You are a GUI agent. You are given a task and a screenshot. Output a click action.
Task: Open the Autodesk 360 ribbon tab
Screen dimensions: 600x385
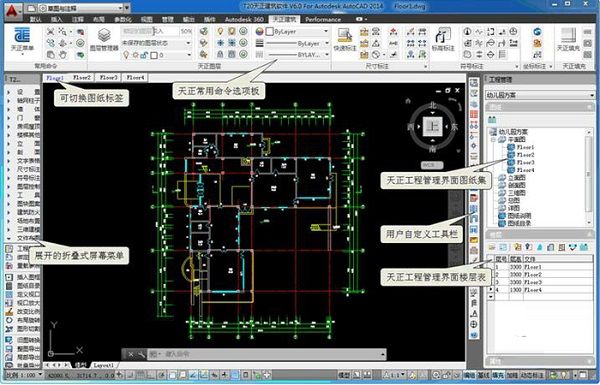[244, 19]
